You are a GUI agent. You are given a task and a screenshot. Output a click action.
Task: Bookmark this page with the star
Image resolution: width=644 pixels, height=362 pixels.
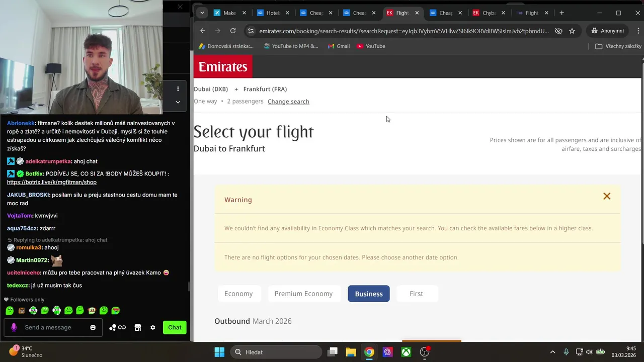(x=572, y=31)
